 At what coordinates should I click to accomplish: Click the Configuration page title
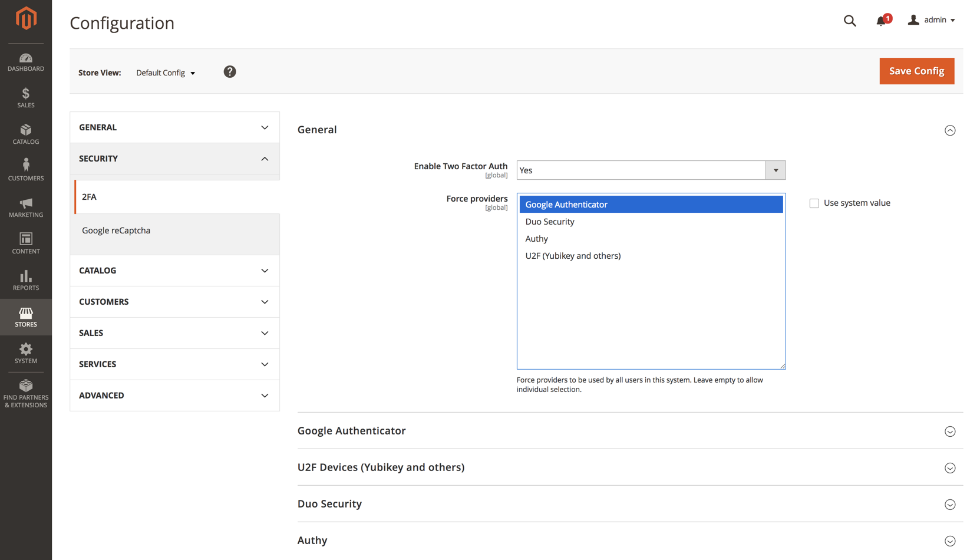click(x=122, y=23)
